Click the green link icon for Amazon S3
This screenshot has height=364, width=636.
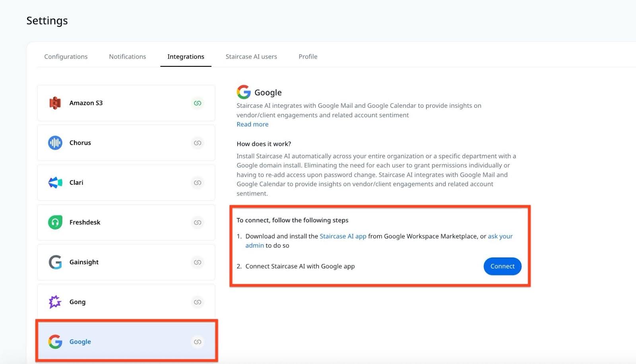(198, 103)
